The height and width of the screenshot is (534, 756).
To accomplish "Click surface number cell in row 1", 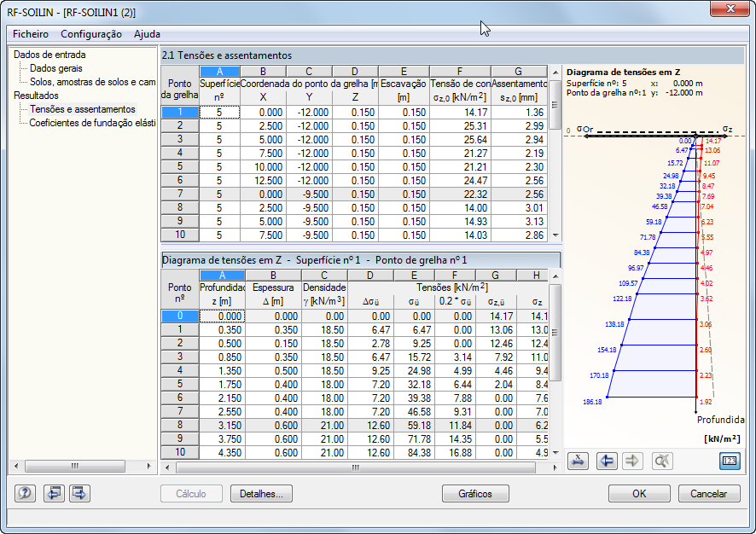I will [219, 113].
